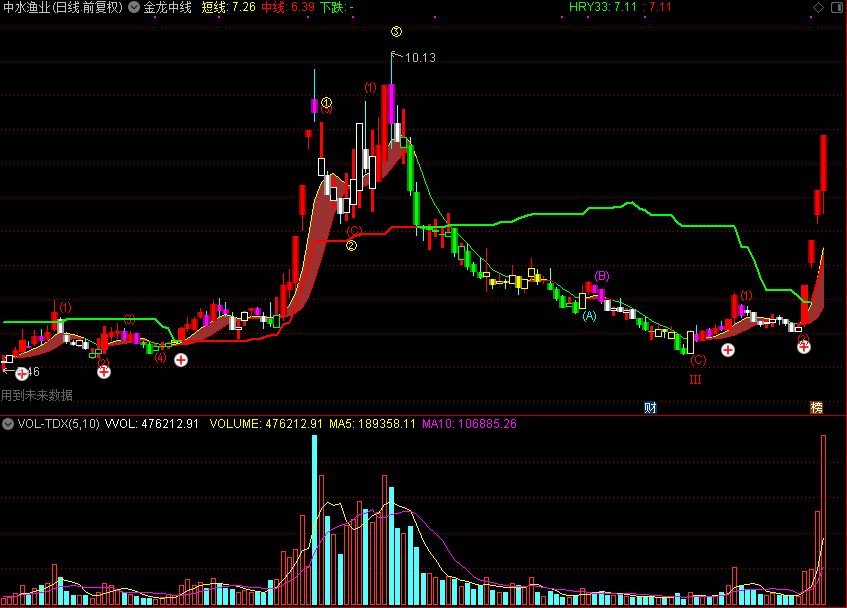Click the yellow circled 2 wave label
The height and width of the screenshot is (608, 847).
click(x=351, y=246)
